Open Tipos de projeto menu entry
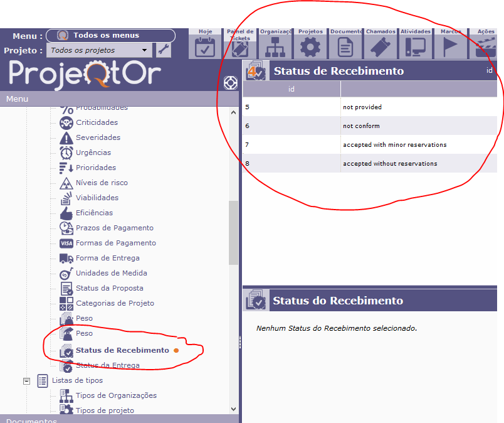The width and height of the screenshot is (504, 423). tap(105, 410)
